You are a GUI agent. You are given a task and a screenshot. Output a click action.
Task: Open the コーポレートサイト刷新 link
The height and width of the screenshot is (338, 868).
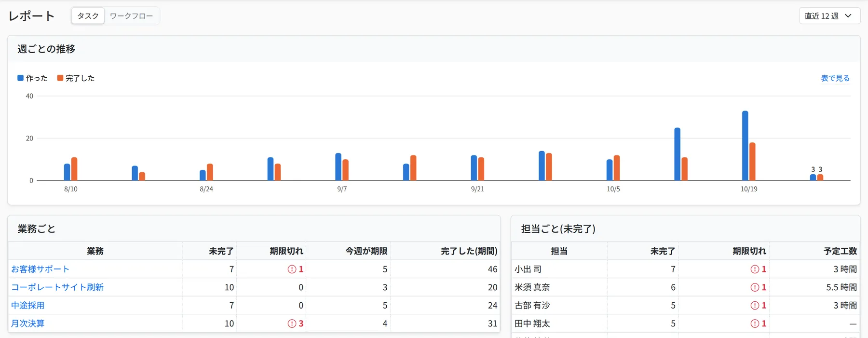click(x=57, y=287)
